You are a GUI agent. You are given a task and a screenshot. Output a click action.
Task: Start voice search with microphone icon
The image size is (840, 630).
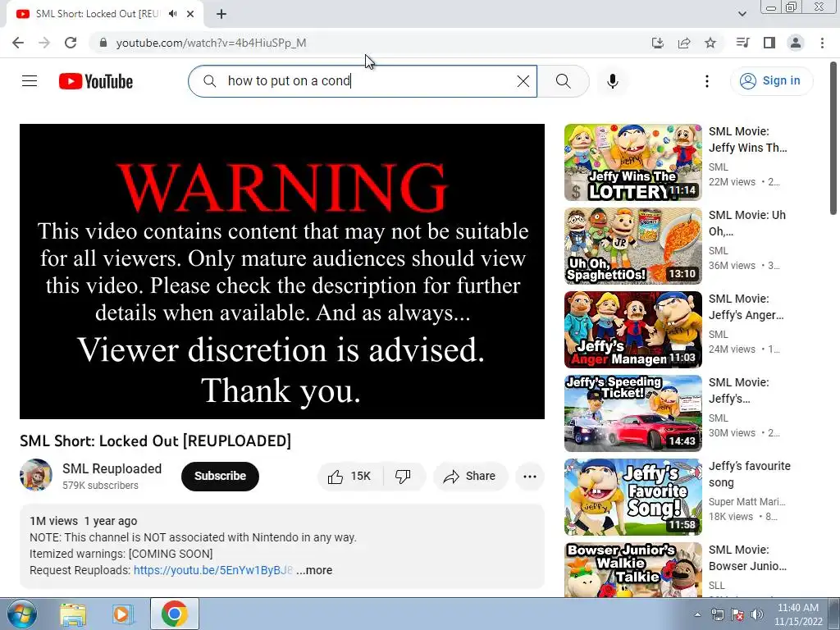pyautogui.click(x=612, y=81)
